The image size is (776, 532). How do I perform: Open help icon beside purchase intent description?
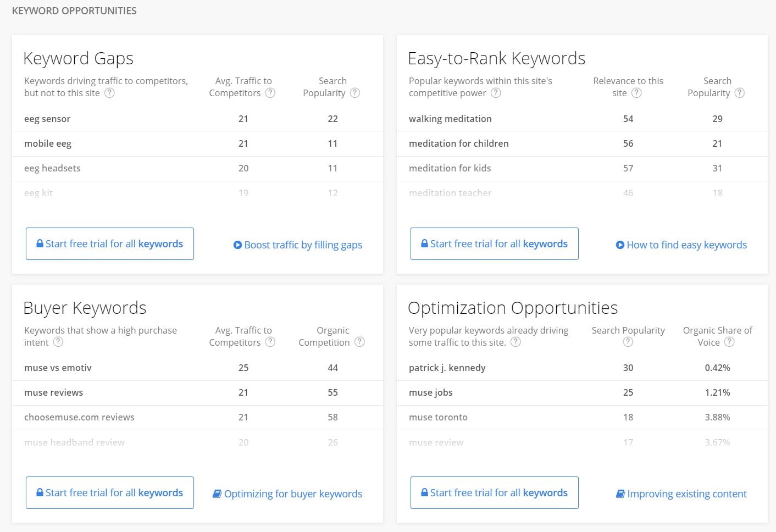click(x=58, y=342)
